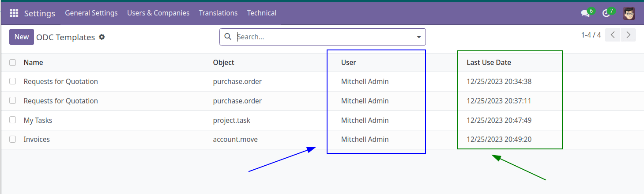Go to the previous page arrow

pos(613,35)
